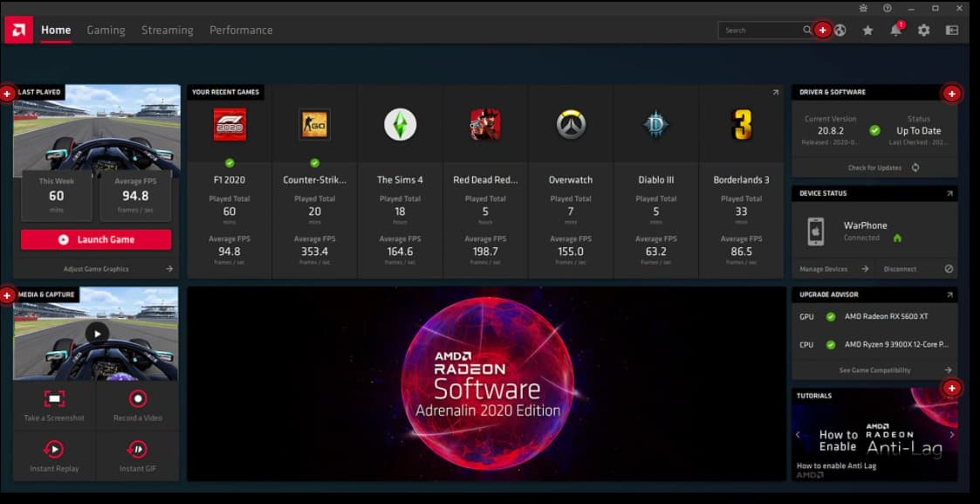This screenshot has width=980, height=504.
Task: Expand the Device Status panel arrow
Action: coord(950,193)
